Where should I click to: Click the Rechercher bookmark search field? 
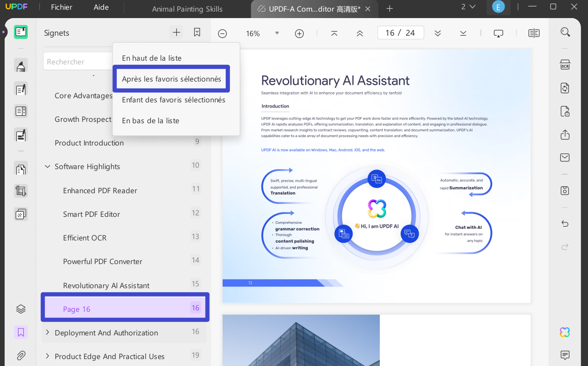(x=78, y=62)
